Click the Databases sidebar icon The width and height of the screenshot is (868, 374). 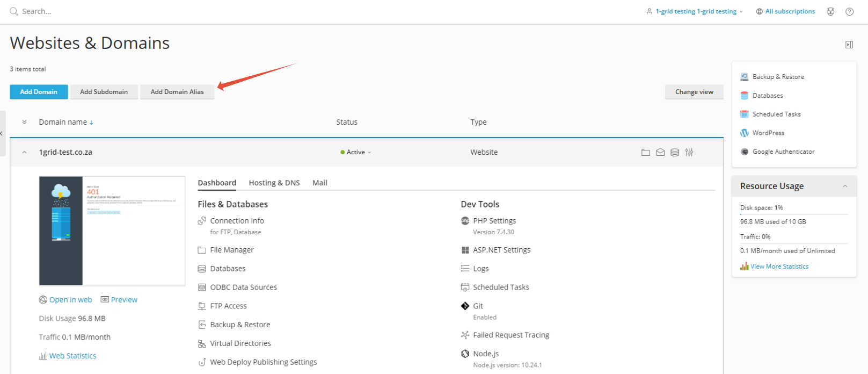(745, 96)
